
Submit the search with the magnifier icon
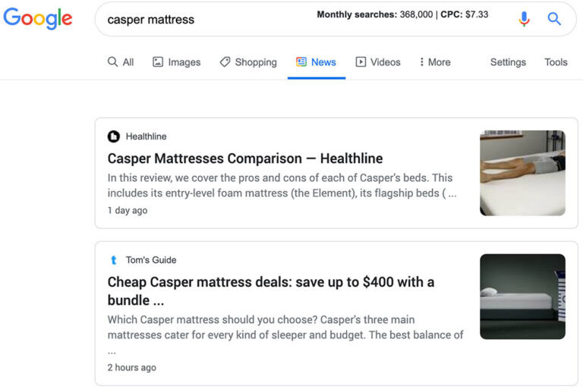click(554, 18)
